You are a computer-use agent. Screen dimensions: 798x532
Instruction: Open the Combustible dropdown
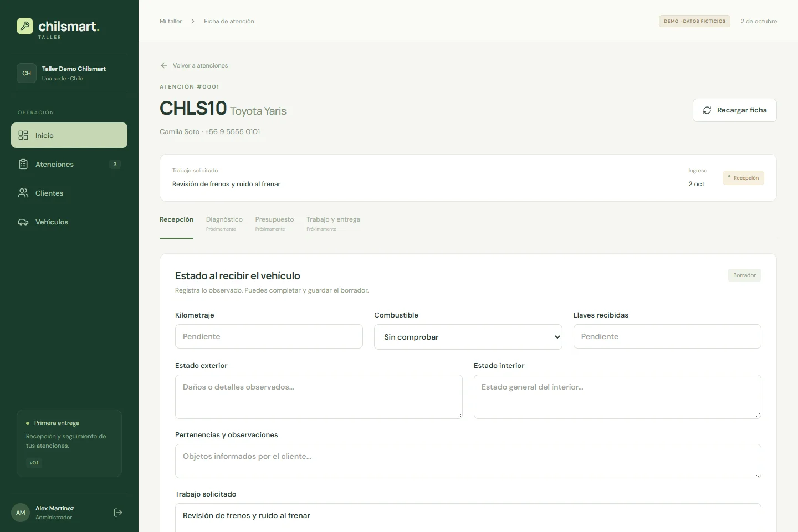point(468,337)
